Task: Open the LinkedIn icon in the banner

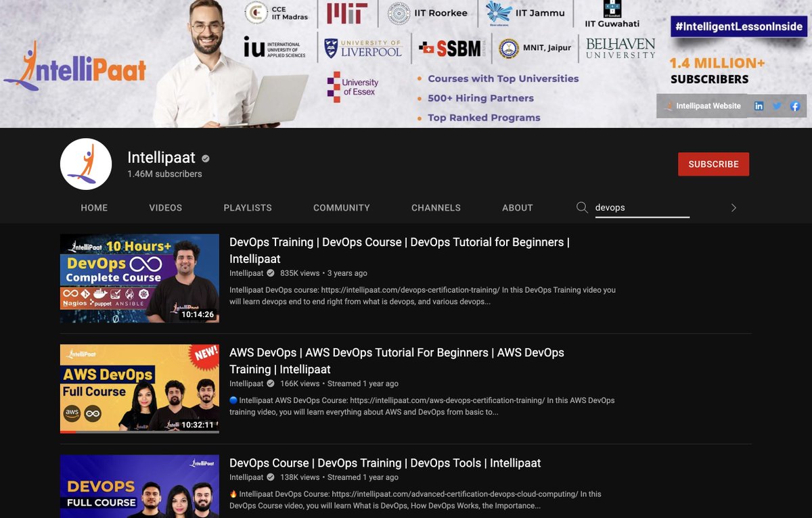Action: point(759,106)
